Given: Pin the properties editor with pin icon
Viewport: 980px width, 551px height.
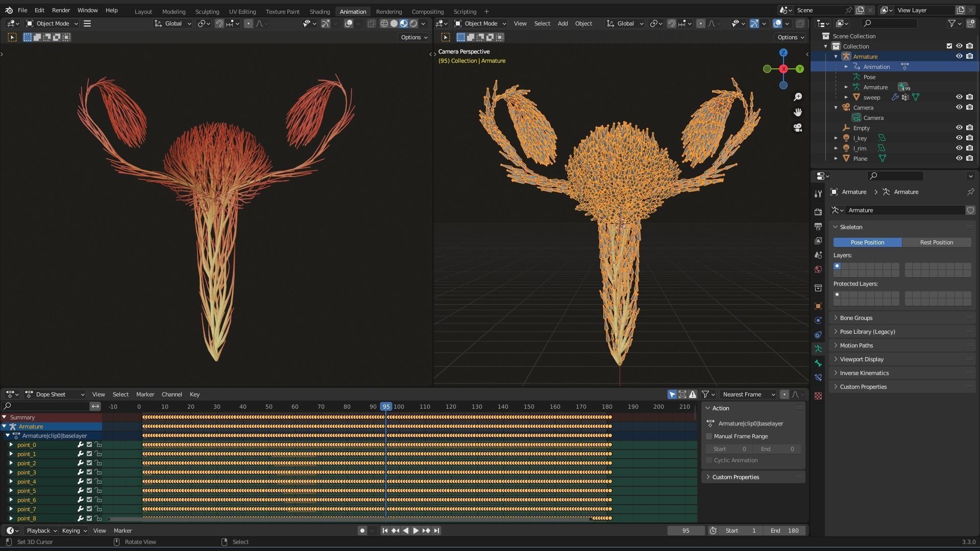Looking at the screenshot, I should click(970, 192).
